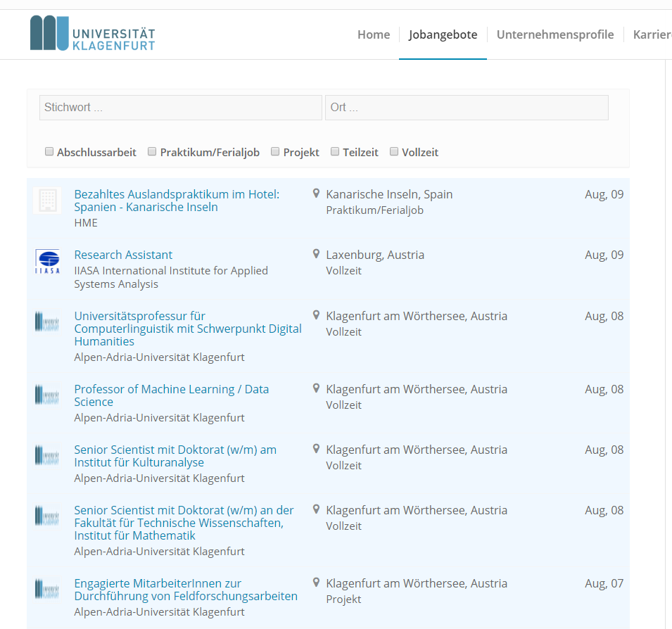
Task: Click Laxenburg, Austria location text
Action: pos(375,255)
